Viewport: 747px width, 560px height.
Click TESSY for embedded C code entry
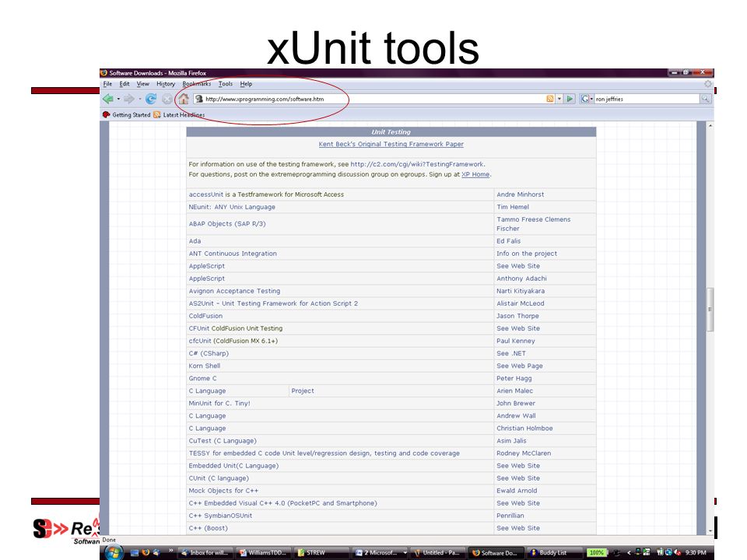click(324, 453)
